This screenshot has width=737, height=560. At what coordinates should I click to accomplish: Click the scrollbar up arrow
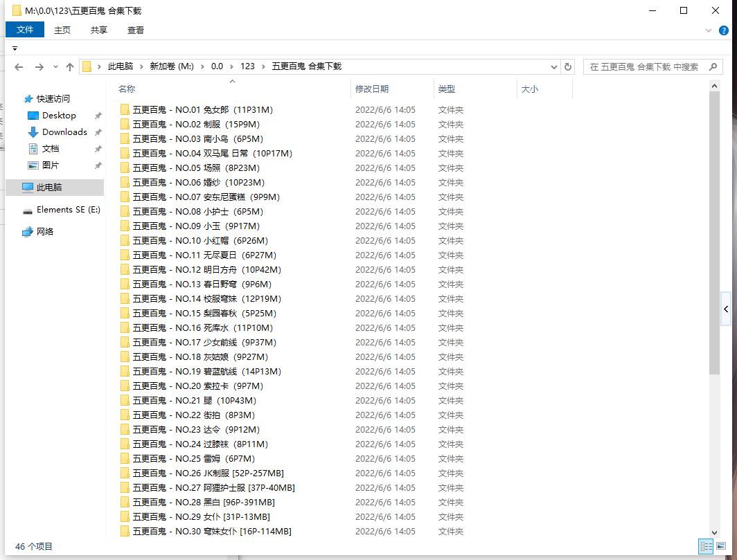point(714,86)
